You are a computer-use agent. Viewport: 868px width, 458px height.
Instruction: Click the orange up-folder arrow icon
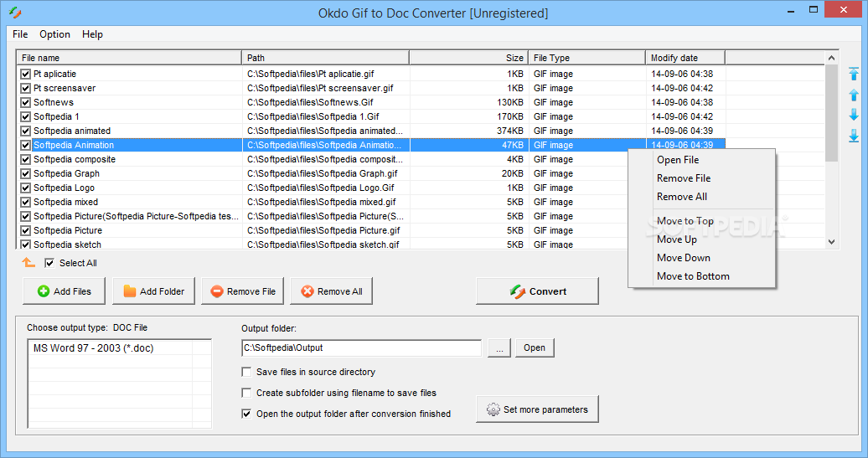(28, 263)
